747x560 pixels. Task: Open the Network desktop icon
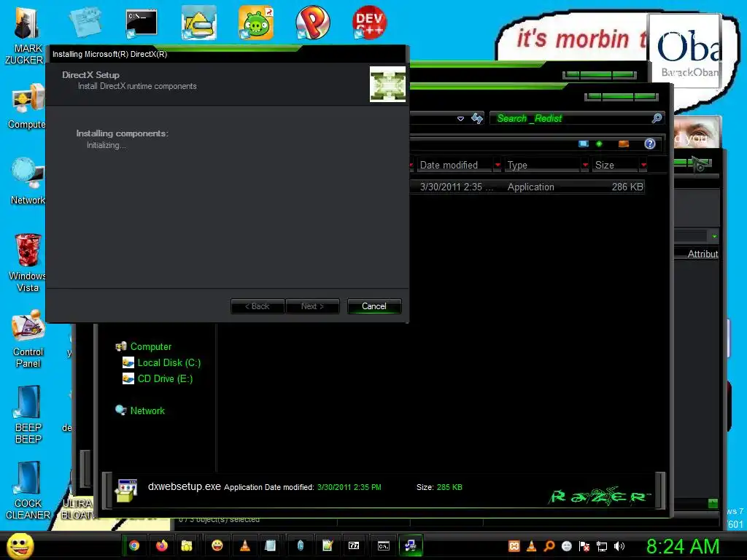click(28, 181)
